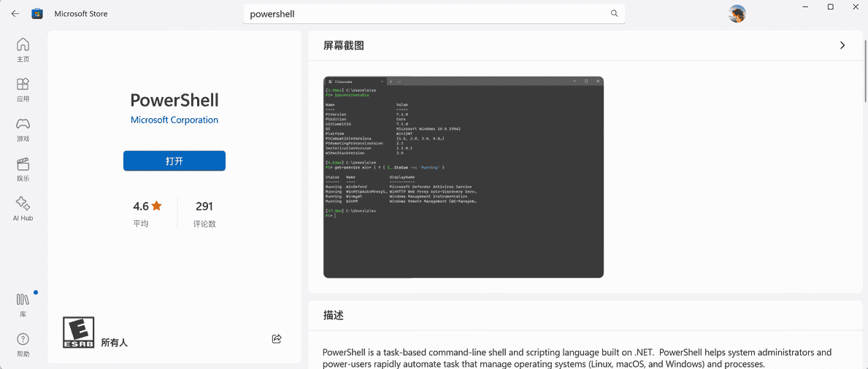
Task: Open AI Hub from the sidebar
Action: pos(23,209)
